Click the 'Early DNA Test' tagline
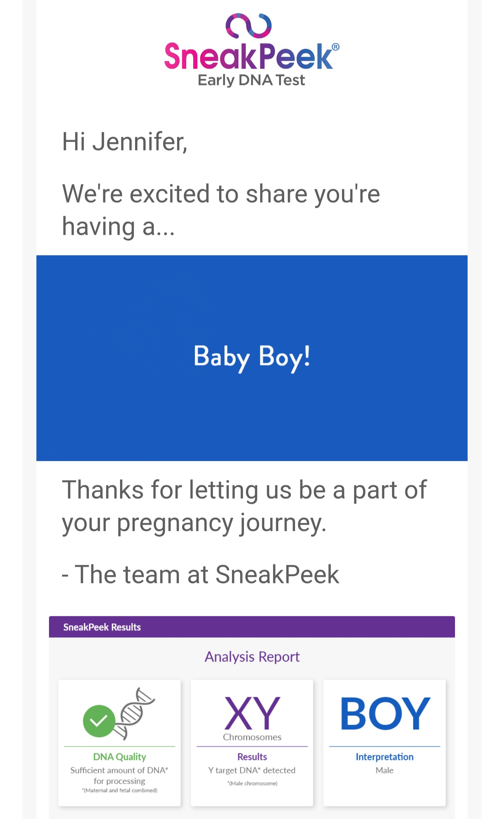This screenshot has width=504, height=819. coord(251,80)
